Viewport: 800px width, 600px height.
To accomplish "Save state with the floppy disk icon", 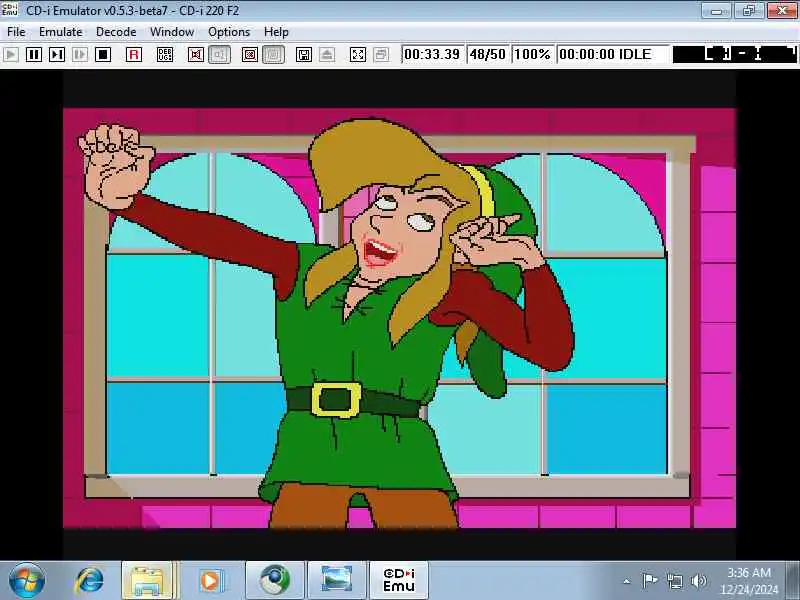I will (x=304, y=55).
